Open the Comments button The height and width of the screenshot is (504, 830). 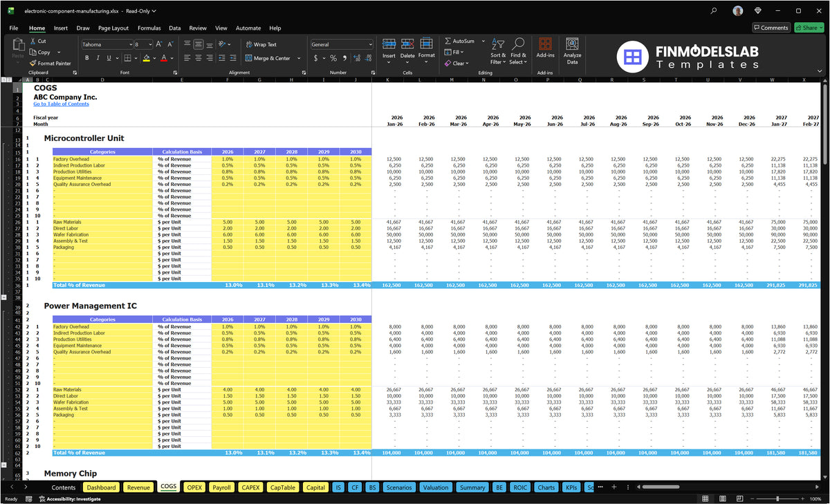click(771, 28)
